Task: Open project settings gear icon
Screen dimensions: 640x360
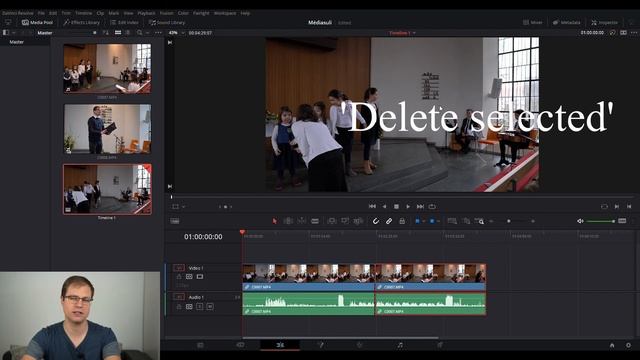Action: pyautogui.click(x=628, y=345)
